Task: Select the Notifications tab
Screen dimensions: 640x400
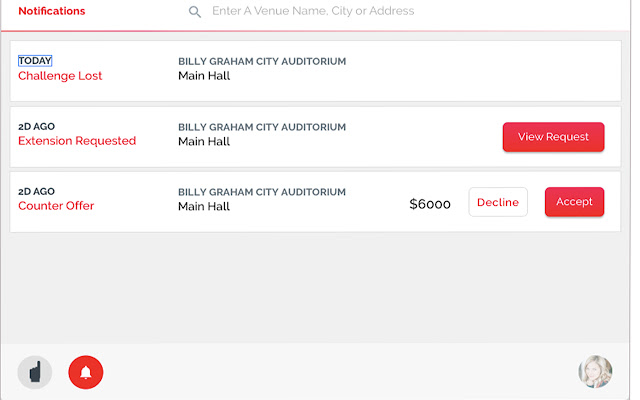Action: 52,11
